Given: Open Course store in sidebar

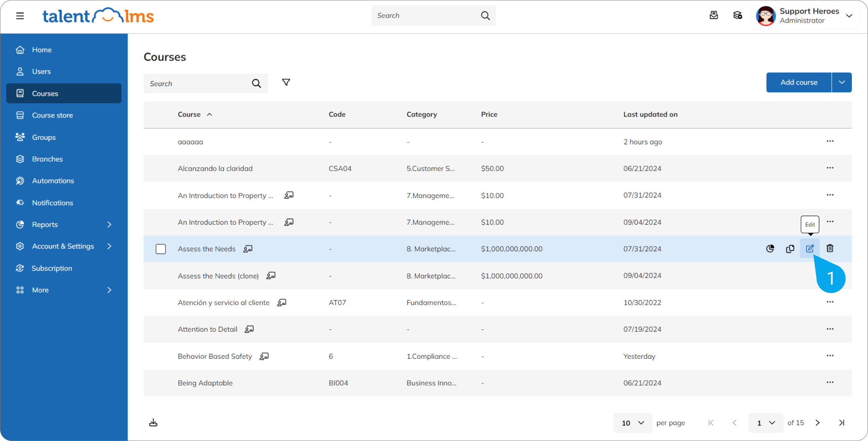Looking at the screenshot, I should click(52, 115).
